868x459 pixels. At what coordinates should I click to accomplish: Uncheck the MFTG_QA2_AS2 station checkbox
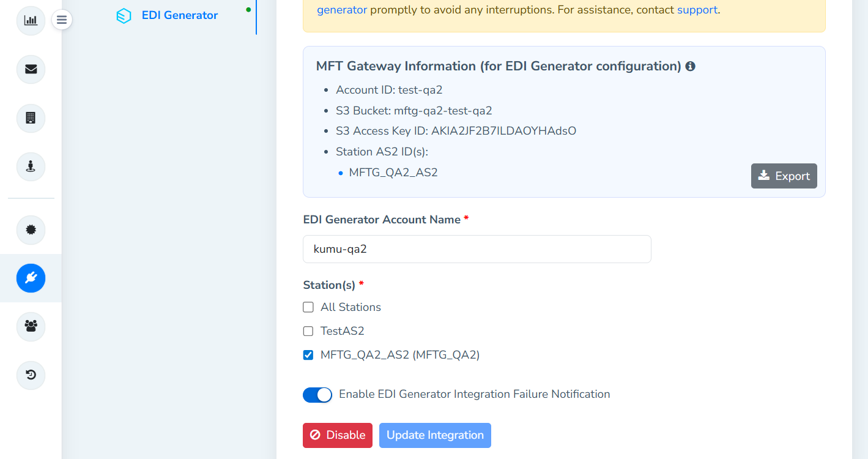[x=308, y=355]
